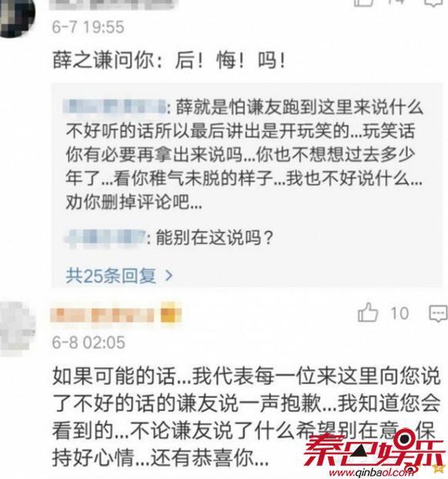The width and height of the screenshot is (448, 479).
Task: Open reply bubble on 6-8 02:05 comment
Action: (x=438, y=313)
